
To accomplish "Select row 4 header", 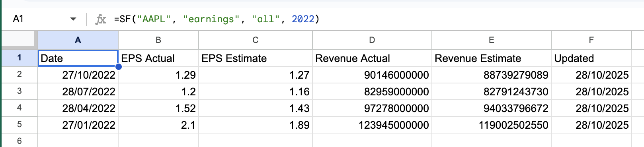I will pos(20,108).
